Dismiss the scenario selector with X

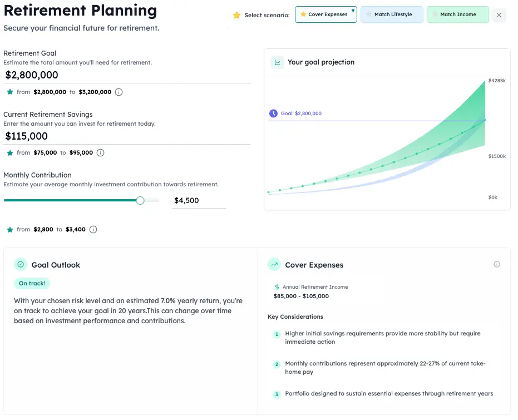[x=499, y=16]
